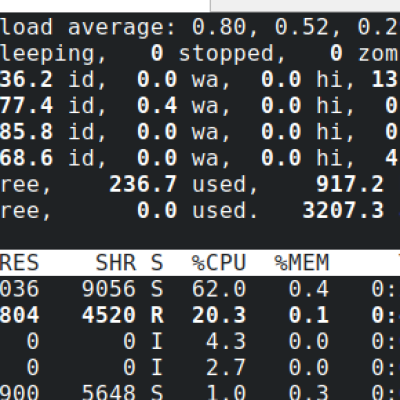Click the SHR column header

116,262
